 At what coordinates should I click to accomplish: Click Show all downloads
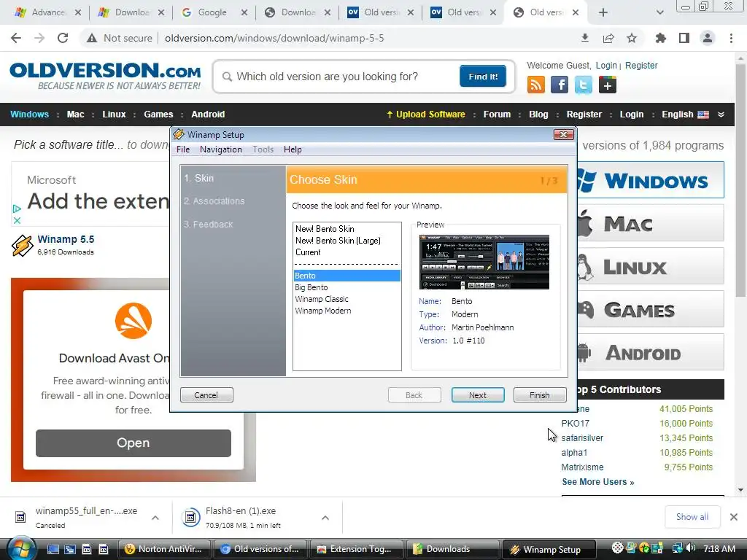point(692,517)
